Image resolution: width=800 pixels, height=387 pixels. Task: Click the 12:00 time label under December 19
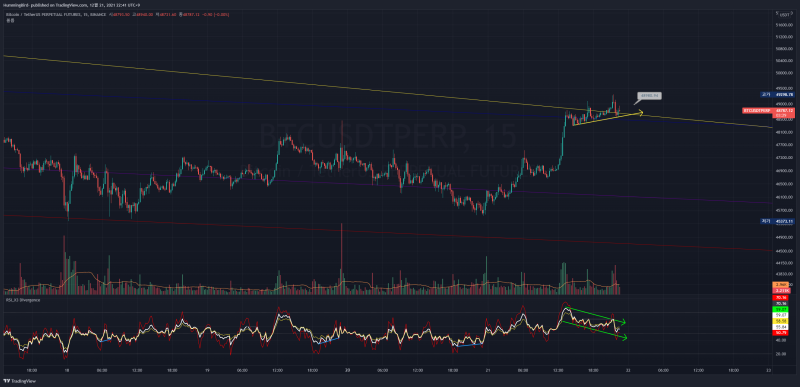pos(277,370)
